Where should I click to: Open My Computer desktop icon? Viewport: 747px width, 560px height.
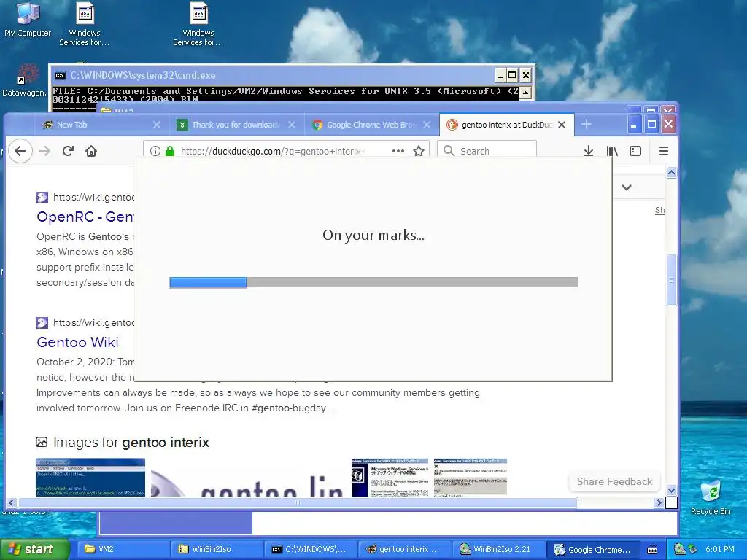coord(28,19)
